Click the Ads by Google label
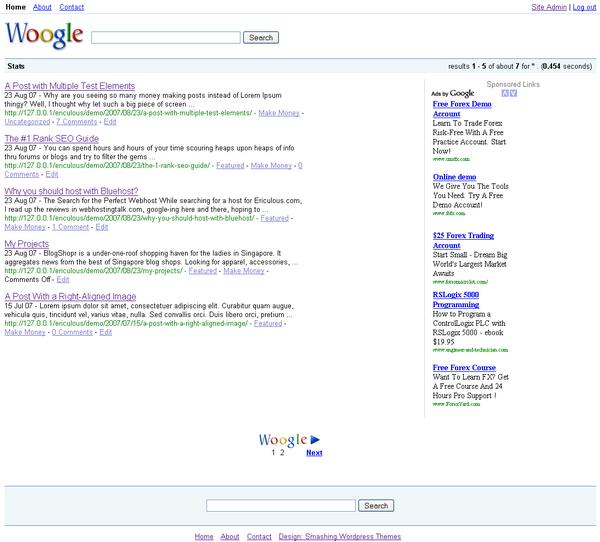 point(452,93)
